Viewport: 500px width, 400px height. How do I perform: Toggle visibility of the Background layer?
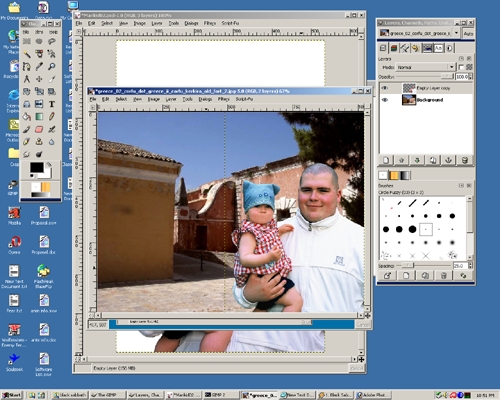point(385,100)
